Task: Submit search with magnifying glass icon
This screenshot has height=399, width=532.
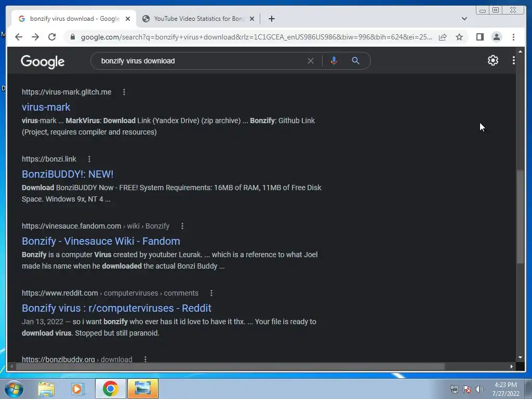Action: click(355, 61)
